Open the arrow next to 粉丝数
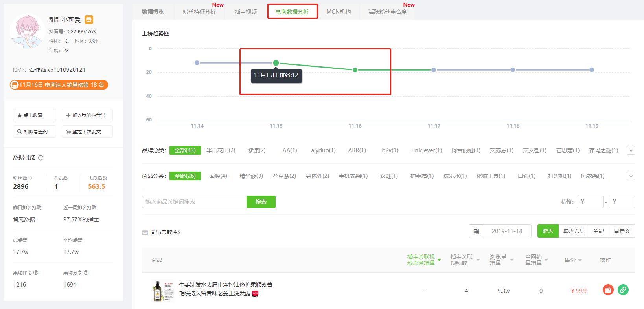Viewport: 644px width, 309px height. [31, 178]
